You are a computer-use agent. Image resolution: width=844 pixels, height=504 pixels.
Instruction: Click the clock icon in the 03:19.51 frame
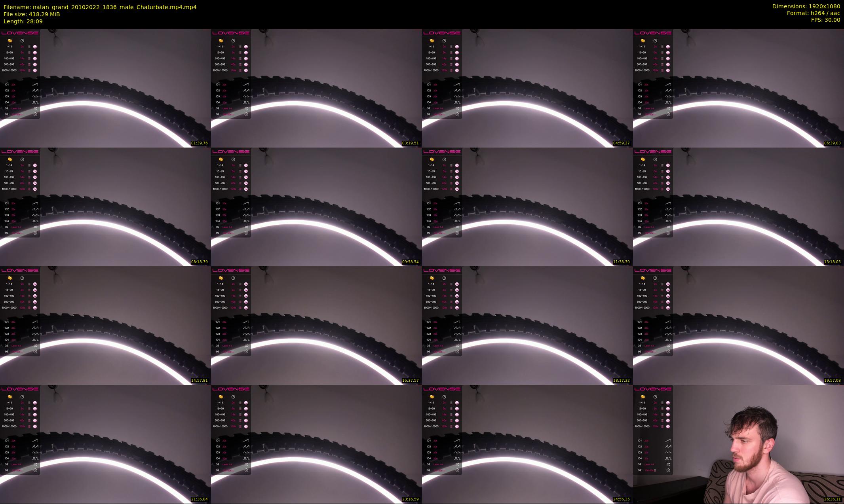point(233,41)
